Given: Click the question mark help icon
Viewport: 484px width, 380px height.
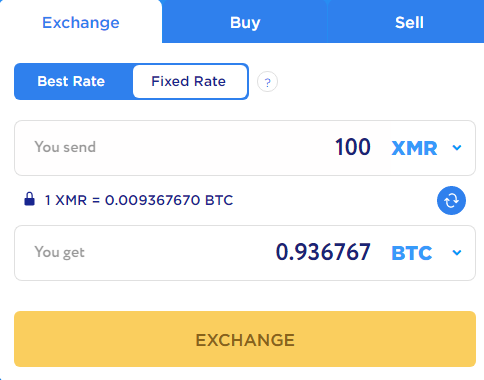Looking at the screenshot, I should point(267,82).
